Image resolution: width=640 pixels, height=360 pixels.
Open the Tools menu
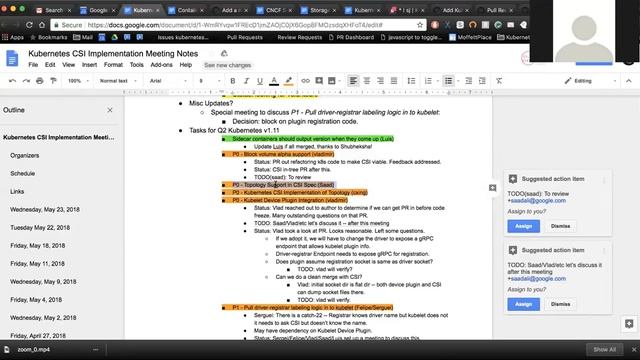click(x=136, y=65)
